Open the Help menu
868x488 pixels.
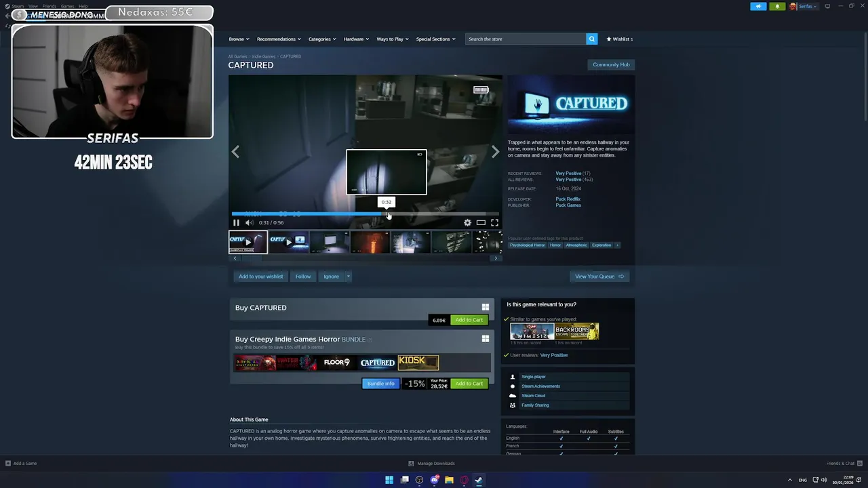coord(83,6)
